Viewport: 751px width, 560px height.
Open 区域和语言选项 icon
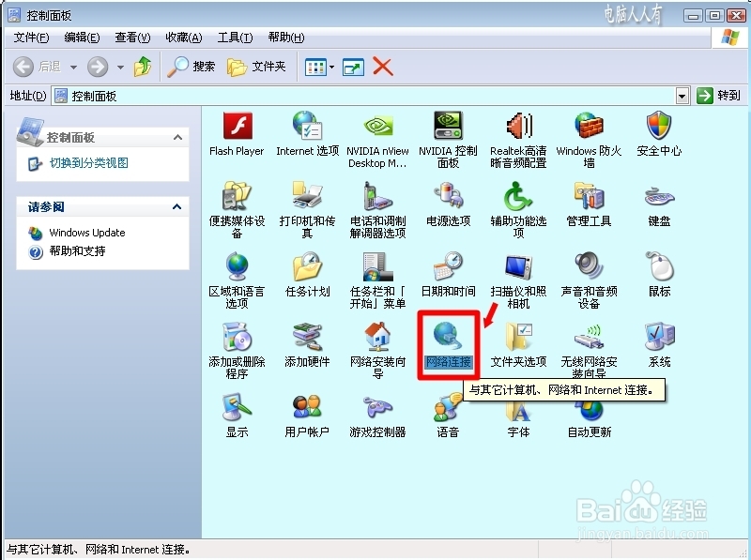tap(238, 266)
